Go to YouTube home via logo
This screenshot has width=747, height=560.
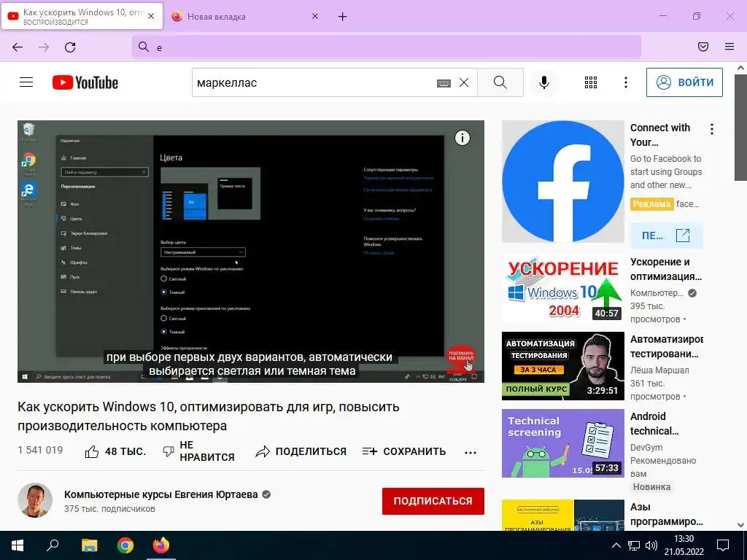click(x=85, y=82)
